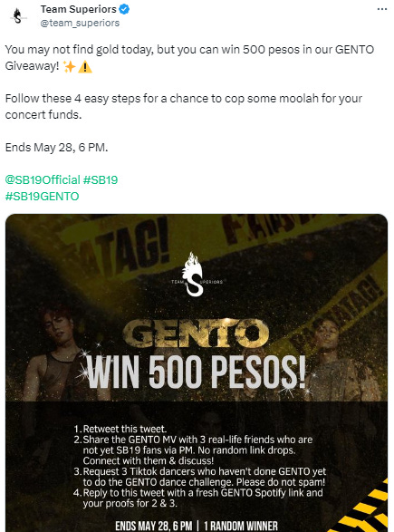Follow the #SB19GENTO hashtag

(42, 197)
